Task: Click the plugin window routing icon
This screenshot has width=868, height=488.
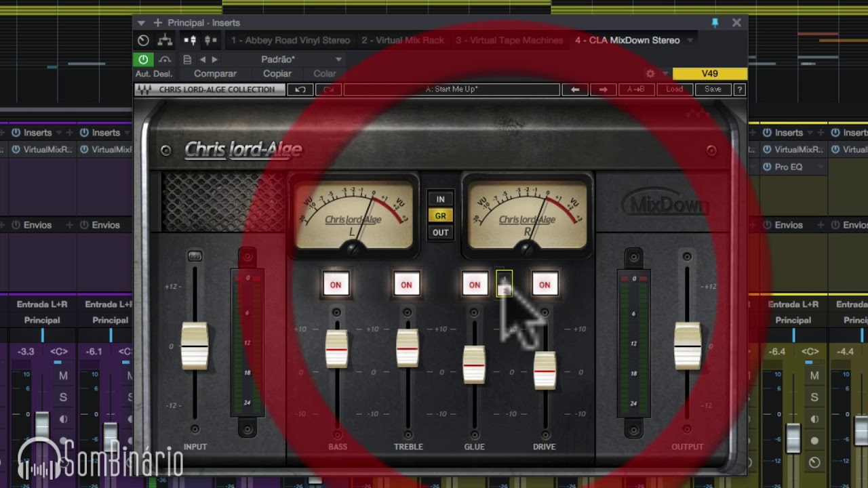Action: tap(165, 41)
